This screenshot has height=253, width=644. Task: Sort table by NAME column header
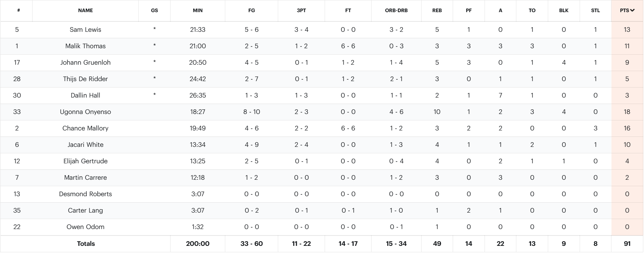coord(85,10)
